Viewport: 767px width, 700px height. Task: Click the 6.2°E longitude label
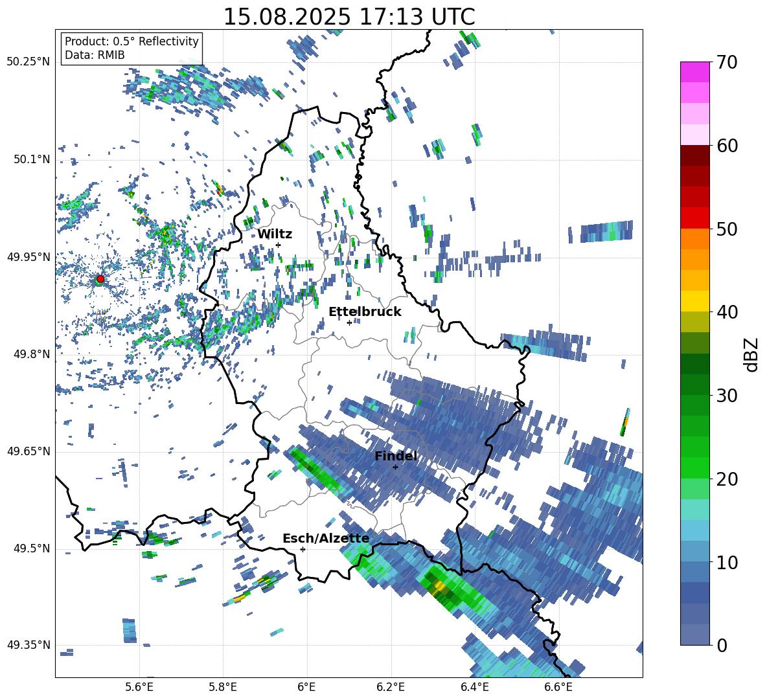point(391,687)
